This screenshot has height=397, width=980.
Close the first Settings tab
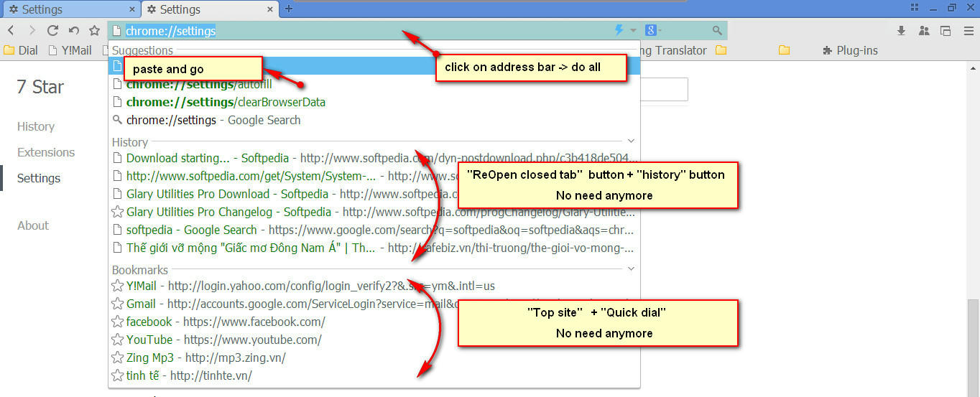(x=132, y=9)
